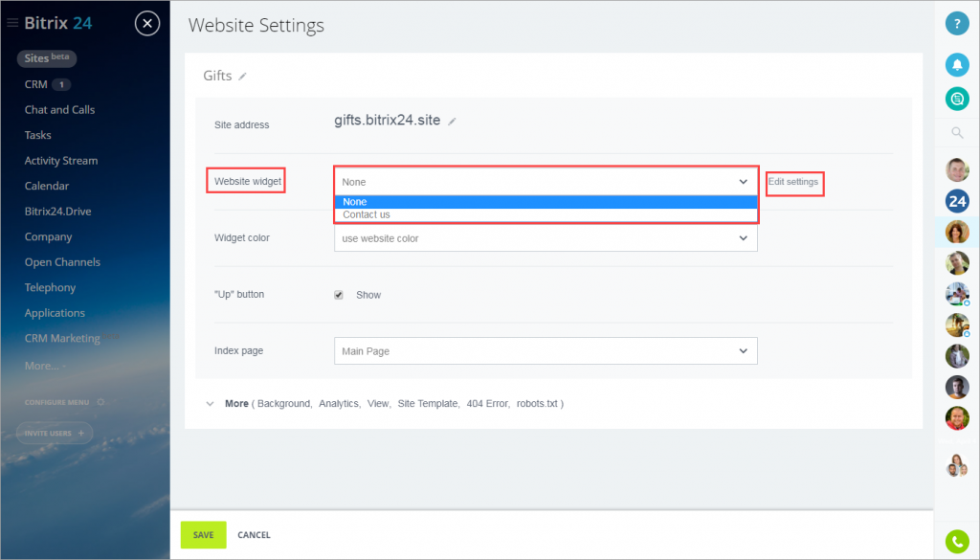Image resolution: width=980 pixels, height=560 pixels.
Task: Click the gifts.bitrix24.site address text
Action: pos(387,120)
